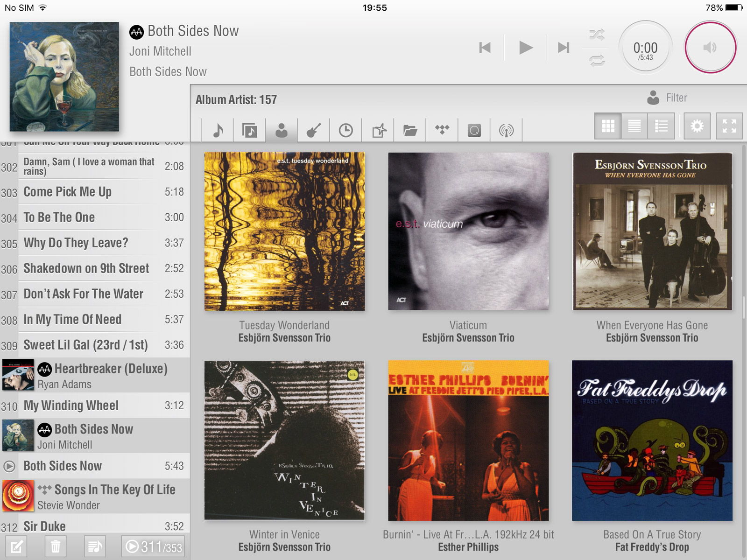Switch to grid view layout
Viewport: 747px width, 560px height.
(x=607, y=126)
